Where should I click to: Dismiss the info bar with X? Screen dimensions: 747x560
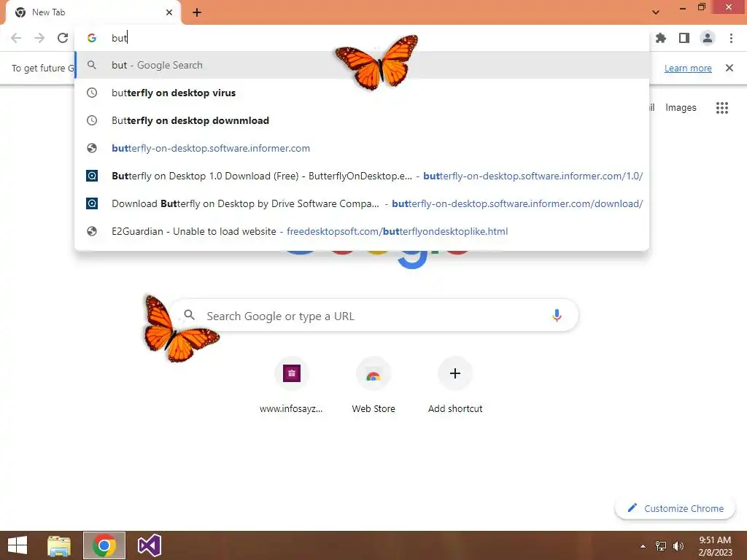pyautogui.click(x=729, y=68)
